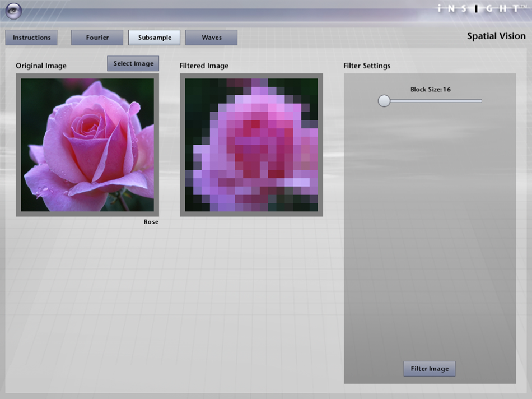Image resolution: width=532 pixels, height=399 pixels.
Task: Click the 'Filtered Image' heading
Action: click(x=204, y=66)
